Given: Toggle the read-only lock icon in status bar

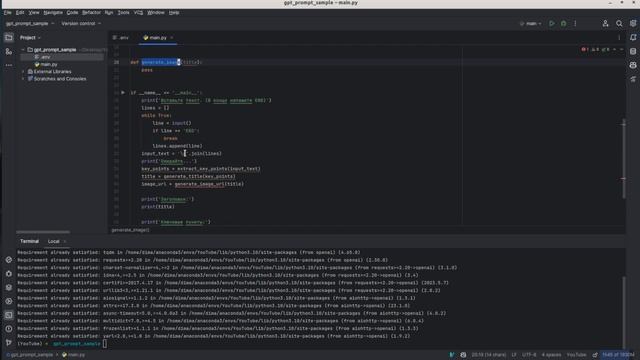Looking at the screenshot, I should coord(595,355).
